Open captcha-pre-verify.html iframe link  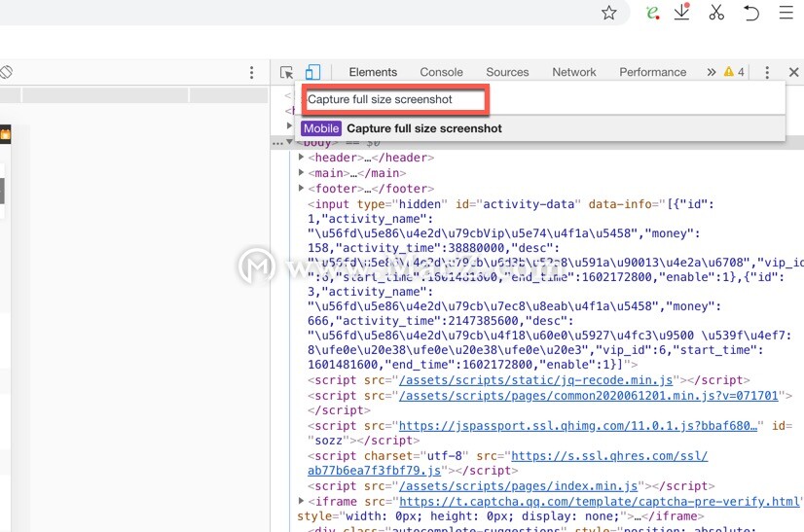[x=600, y=501]
